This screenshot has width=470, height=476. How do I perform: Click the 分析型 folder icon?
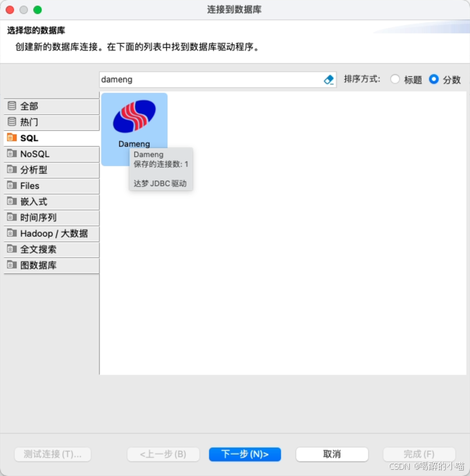point(12,169)
